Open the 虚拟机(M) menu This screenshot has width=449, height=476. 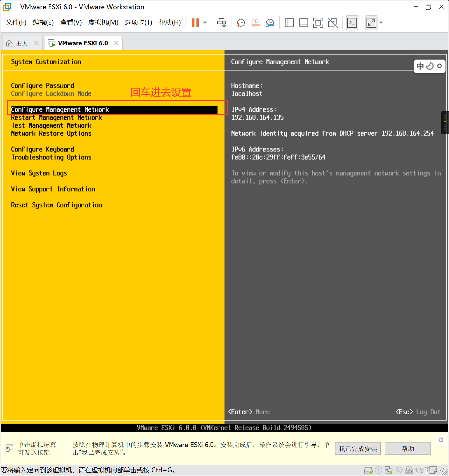(103, 22)
